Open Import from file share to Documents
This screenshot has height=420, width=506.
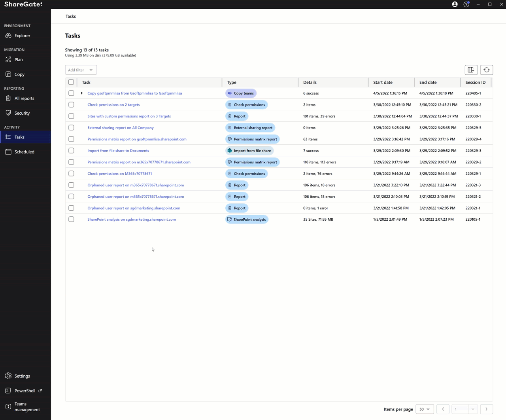pyautogui.click(x=118, y=151)
